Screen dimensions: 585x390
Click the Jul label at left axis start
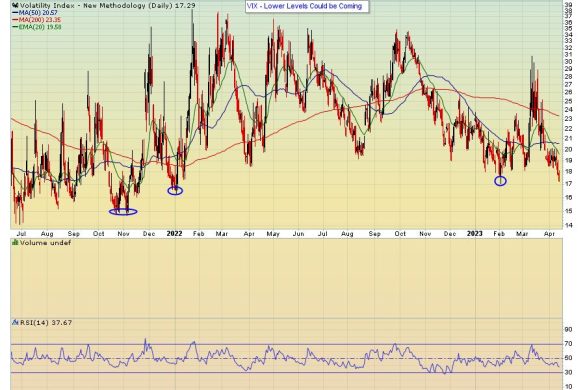pyautogui.click(x=21, y=234)
